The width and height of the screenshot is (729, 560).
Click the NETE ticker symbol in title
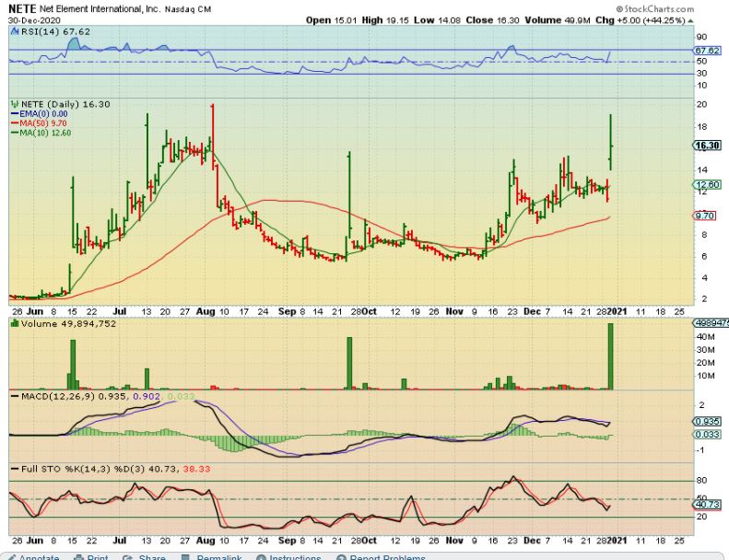coord(20,7)
